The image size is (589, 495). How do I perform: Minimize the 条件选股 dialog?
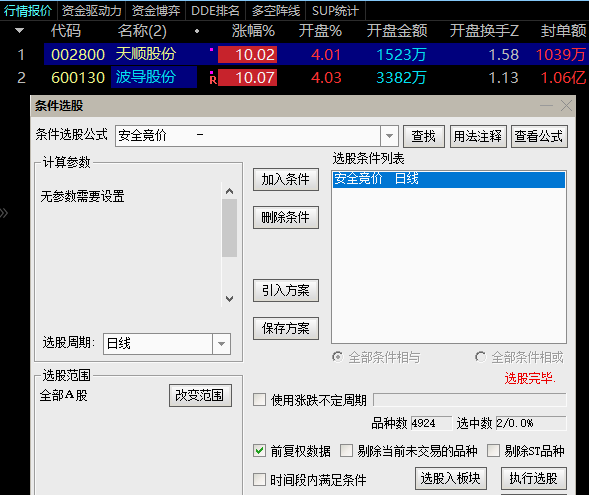pos(546,106)
